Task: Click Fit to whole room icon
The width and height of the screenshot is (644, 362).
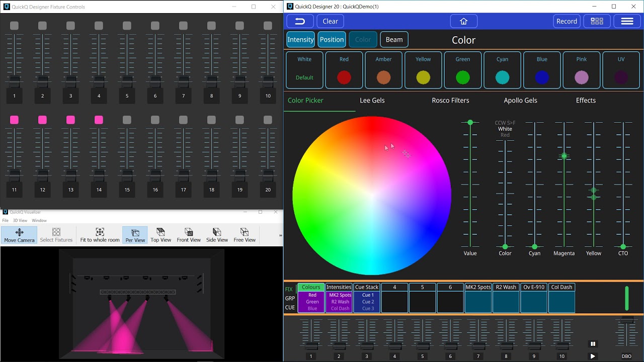Action: [100, 235]
